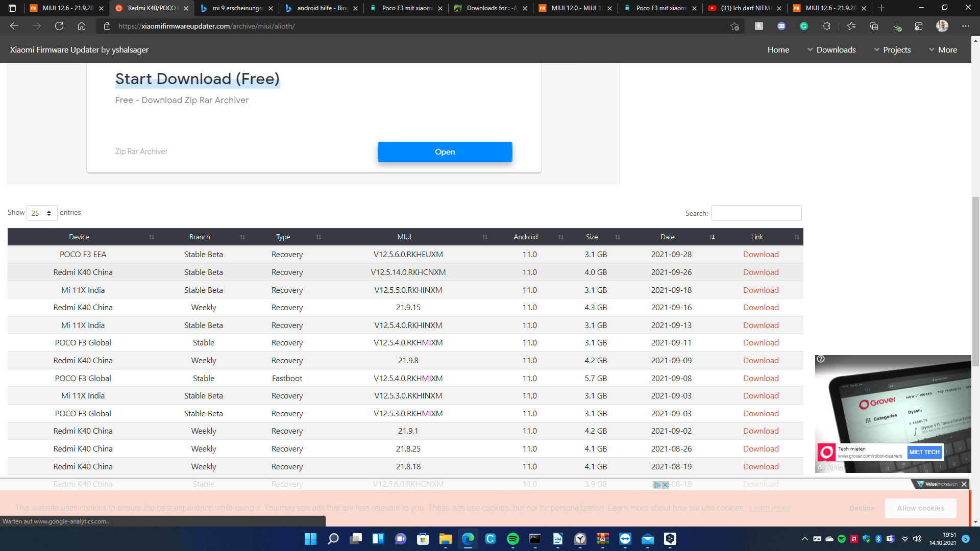Image resolution: width=980 pixels, height=551 pixels.
Task: Open the Microsoft Store taskbar icon
Action: coord(423,539)
